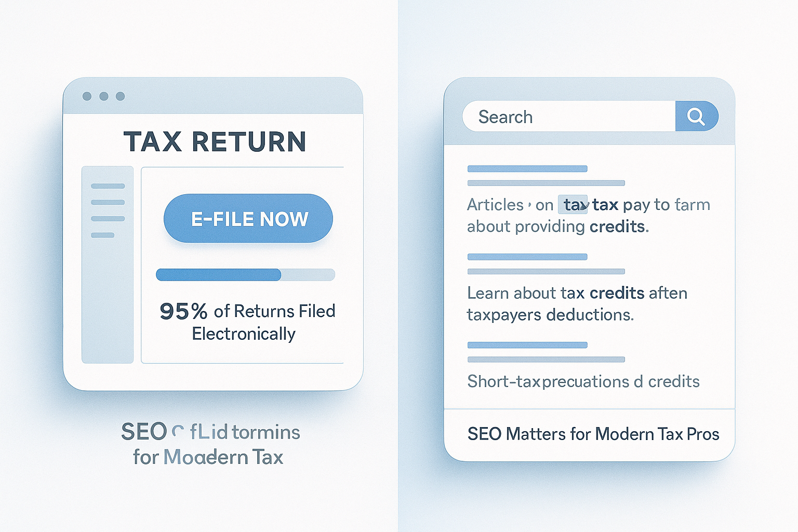Click the second window control dot
The height and width of the screenshot is (532, 798).
tap(104, 96)
